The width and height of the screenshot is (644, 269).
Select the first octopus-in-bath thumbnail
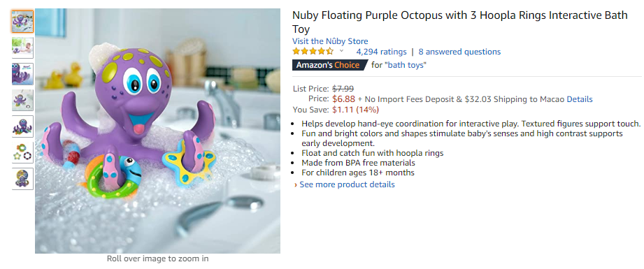pos(22,22)
